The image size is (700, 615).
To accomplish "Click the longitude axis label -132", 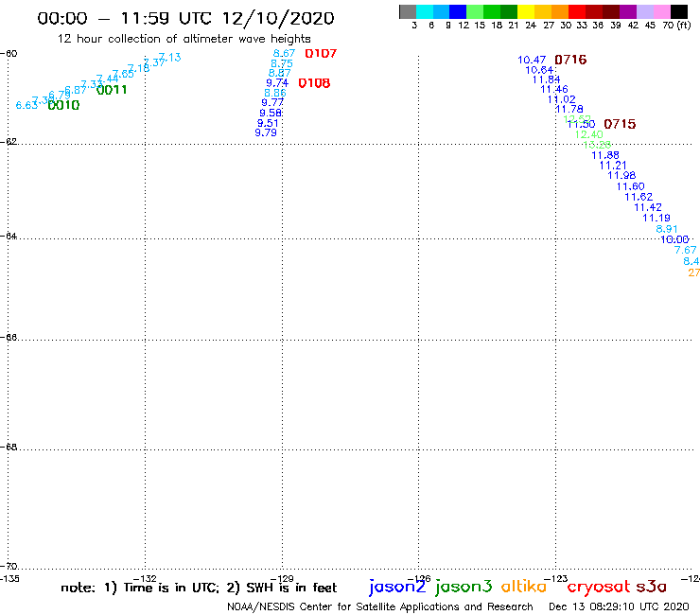I will point(145,579).
